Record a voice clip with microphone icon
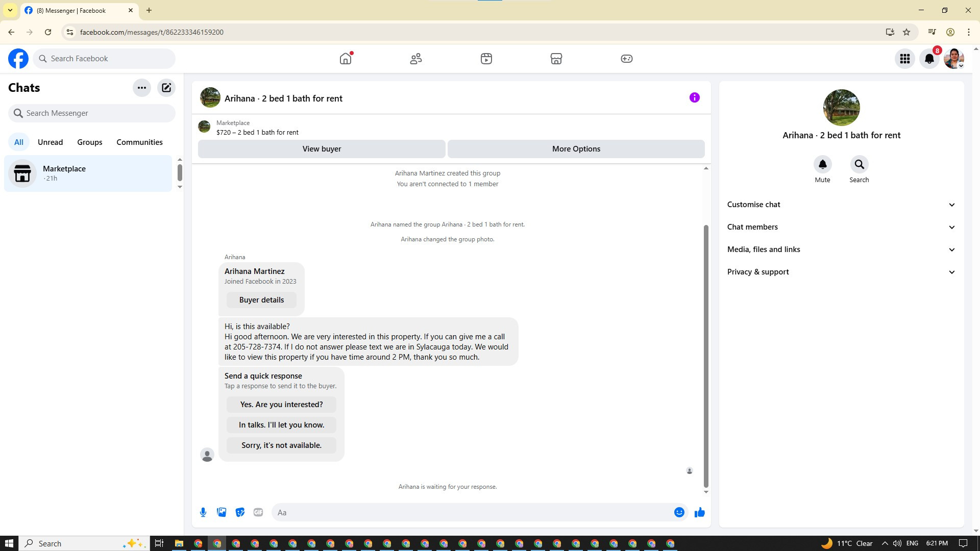The height and width of the screenshot is (551, 980). pos(203,512)
